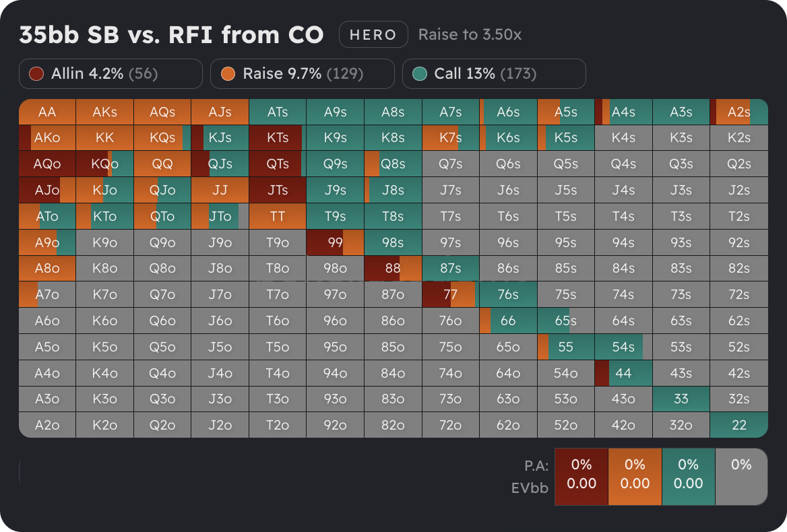Click the AQo hand cell
The width and height of the screenshot is (787, 532).
tap(47, 164)
